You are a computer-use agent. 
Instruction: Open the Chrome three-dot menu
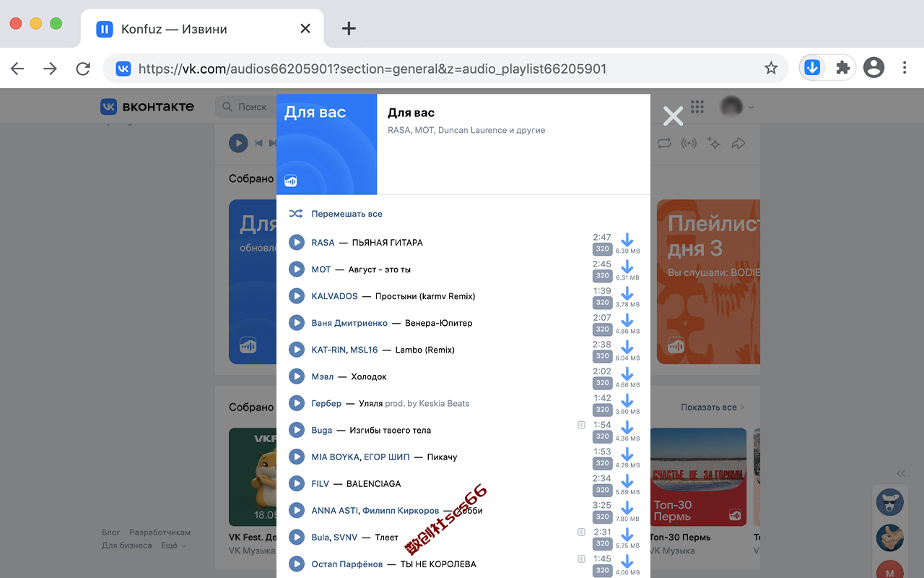(x=905, y=68)
